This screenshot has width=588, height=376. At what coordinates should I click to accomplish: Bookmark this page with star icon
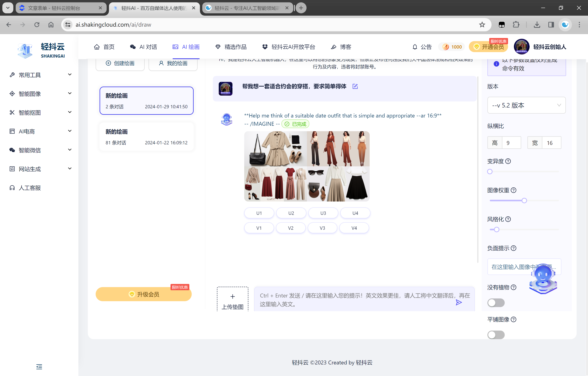482,25
